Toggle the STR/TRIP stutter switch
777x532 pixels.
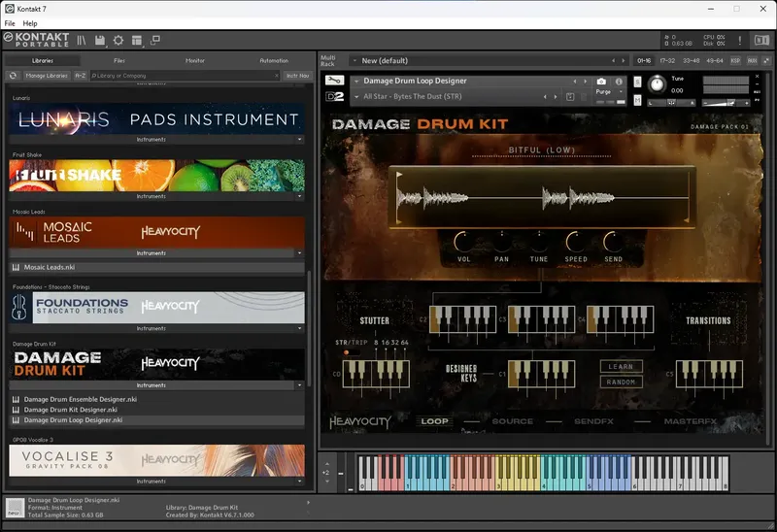pyautogui.click(x=352, y=352)
